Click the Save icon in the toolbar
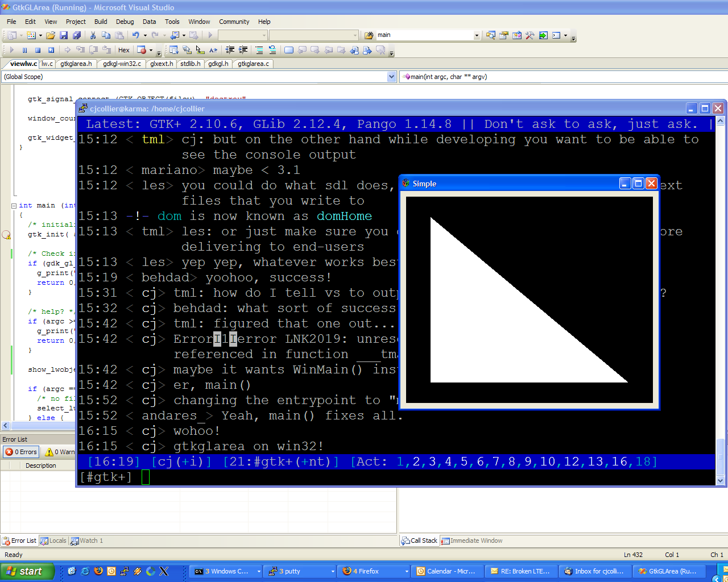 (x=64, y=35)
